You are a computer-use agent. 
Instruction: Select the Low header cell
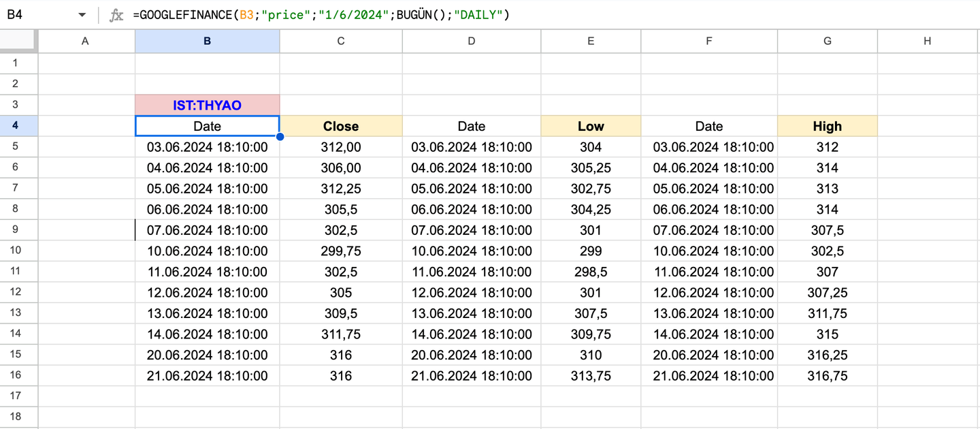[x=590, y=126]
